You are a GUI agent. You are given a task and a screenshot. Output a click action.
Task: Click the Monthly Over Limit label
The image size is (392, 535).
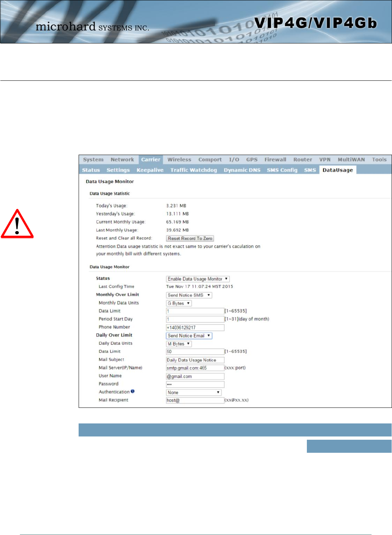pos(117,294)
